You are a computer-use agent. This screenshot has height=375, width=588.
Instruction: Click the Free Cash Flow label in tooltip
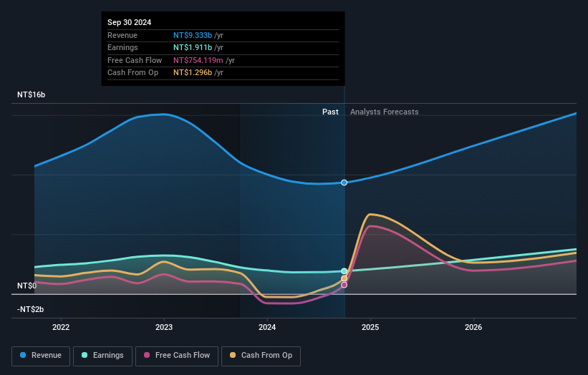click(135, 60)
